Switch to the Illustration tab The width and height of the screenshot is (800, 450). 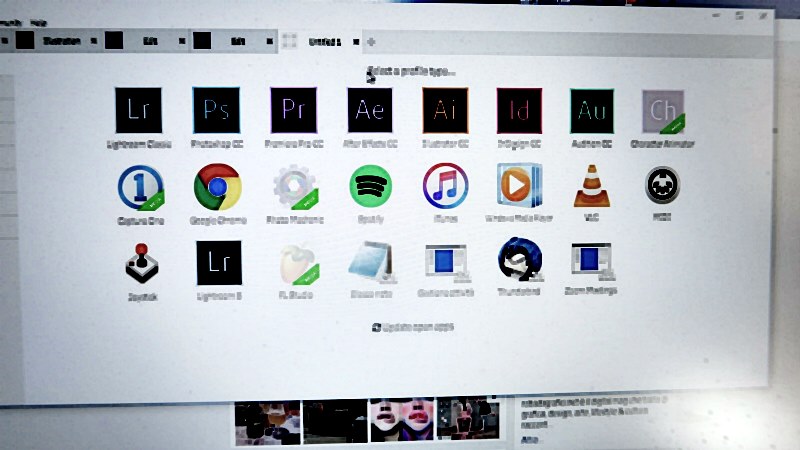click(62, 41)
